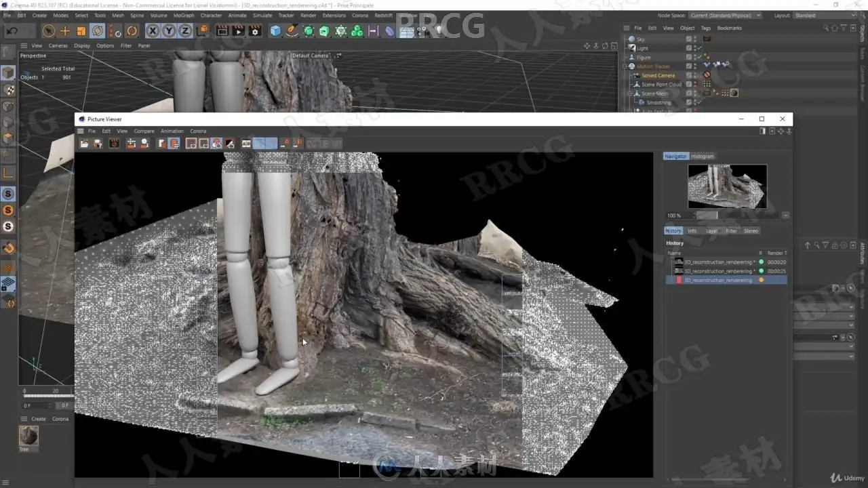868x488 pixels.
Task: Open Edit Render Settings gear clapperboard
Action: click(255, 30)
